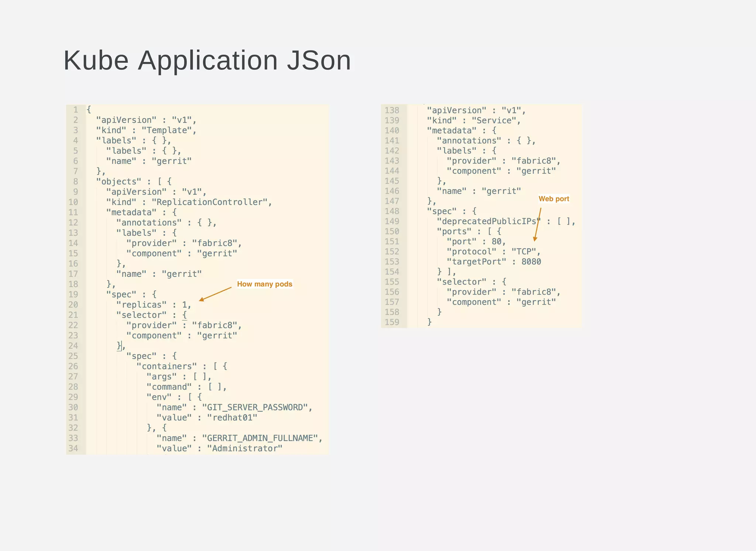Click the "objects" : [ { line
Viewport: 756px width, 551px height.
pyautogui.click(x=134, y=182)
